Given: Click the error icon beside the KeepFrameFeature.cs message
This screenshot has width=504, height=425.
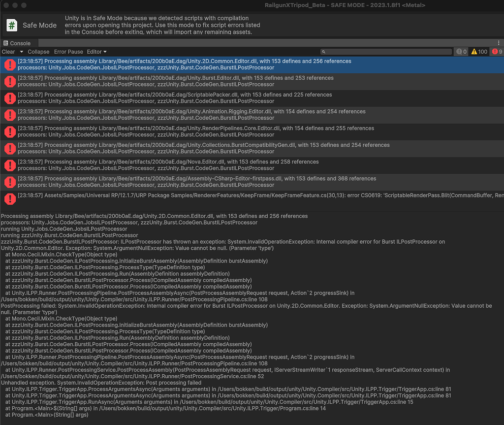Looking at the screenshot, I should 10,199.
